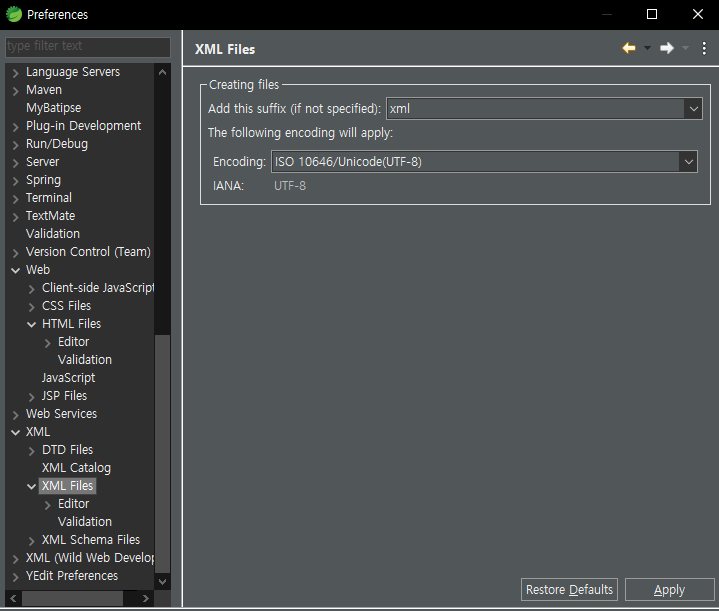The width and height of the screenshot is (719, 611).
Task: Expand the DTD Files node
Action: tap(32, 451)
